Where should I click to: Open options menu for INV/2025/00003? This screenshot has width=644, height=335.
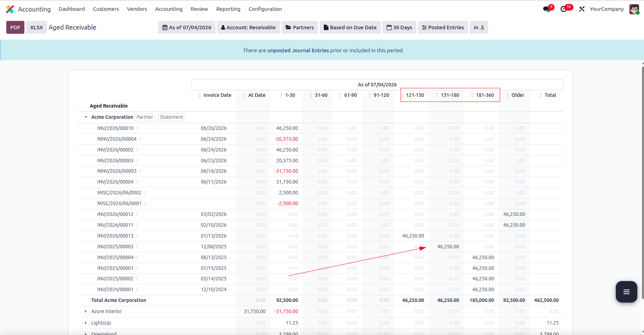[x=137, y=247]
